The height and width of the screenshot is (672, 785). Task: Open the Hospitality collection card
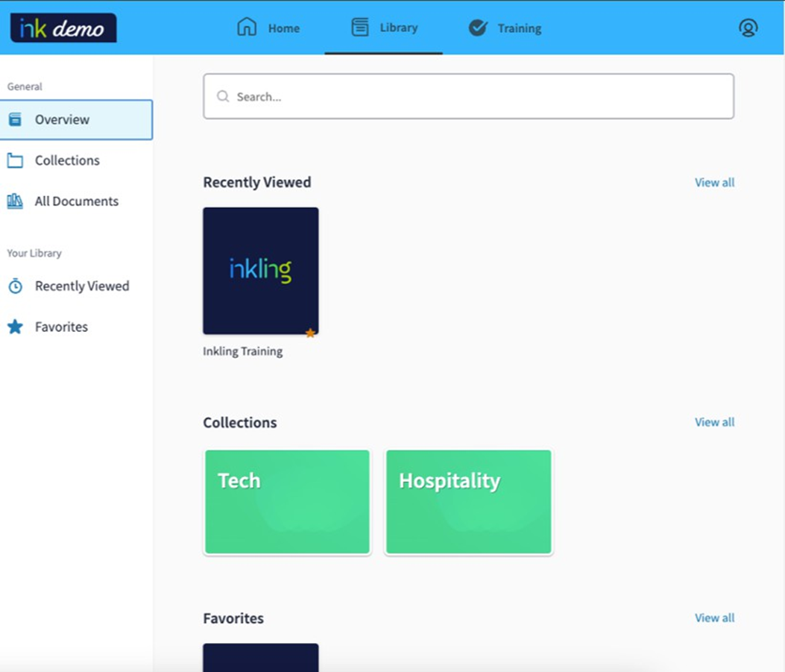pyautogui.click(x=468, y=501)
